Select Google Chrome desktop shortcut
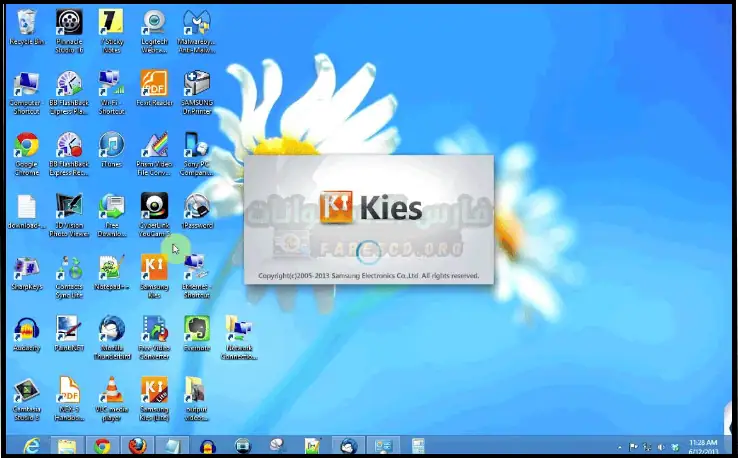Screen dimensions: 738x458 coord(25,146)
